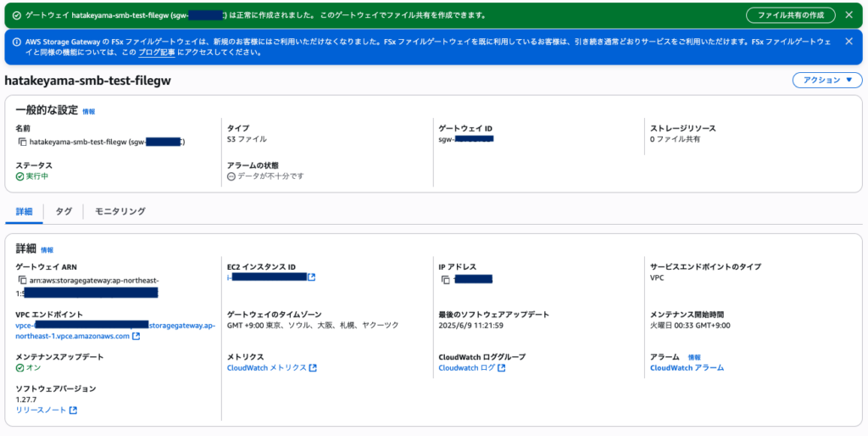Click external icon beside リリースノート
This screenshot has height=436, width=868.
73,410
